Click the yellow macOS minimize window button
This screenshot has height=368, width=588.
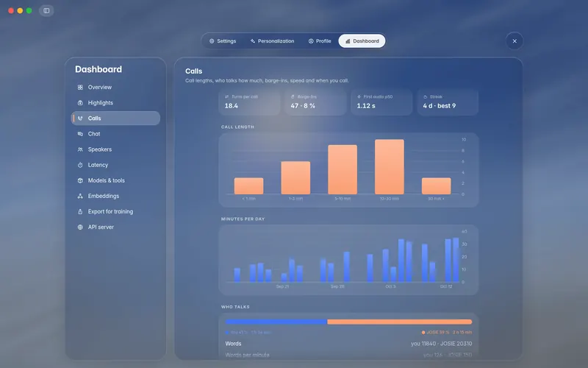20,10
